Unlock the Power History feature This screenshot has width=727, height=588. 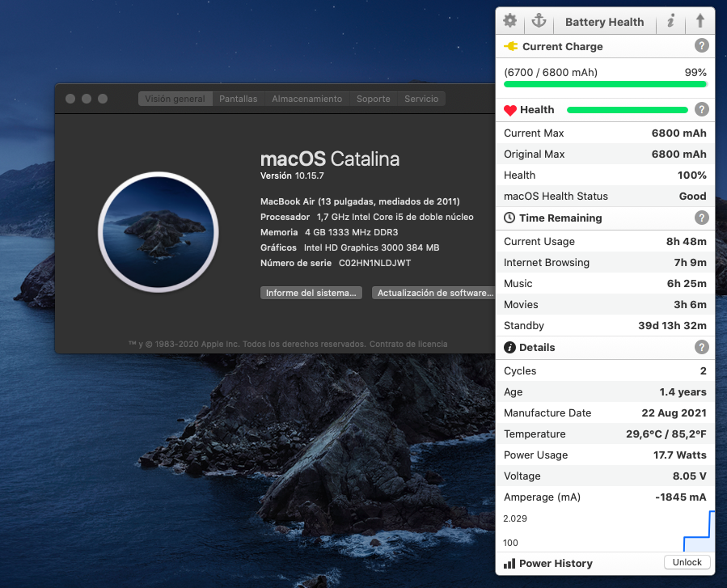tap(687, 562)
